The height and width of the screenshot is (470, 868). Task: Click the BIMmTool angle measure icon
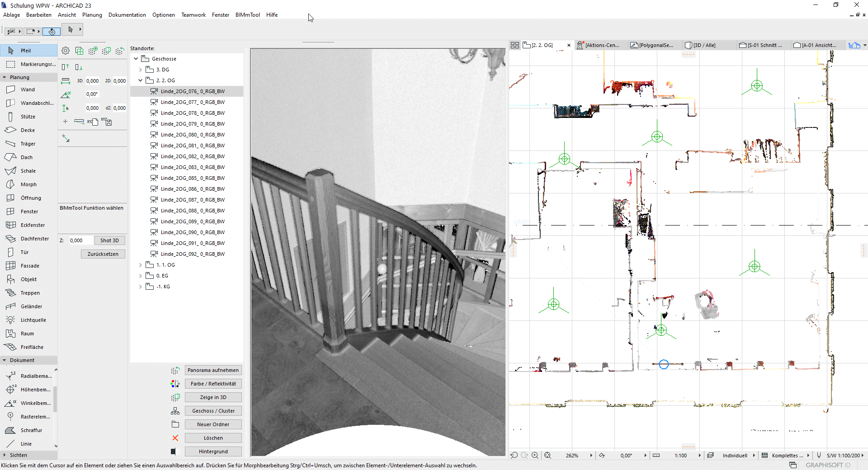click(x=66, y=94)
